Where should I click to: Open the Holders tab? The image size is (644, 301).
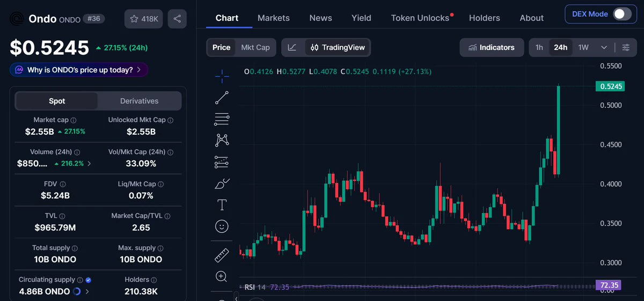tap(485, 18)
